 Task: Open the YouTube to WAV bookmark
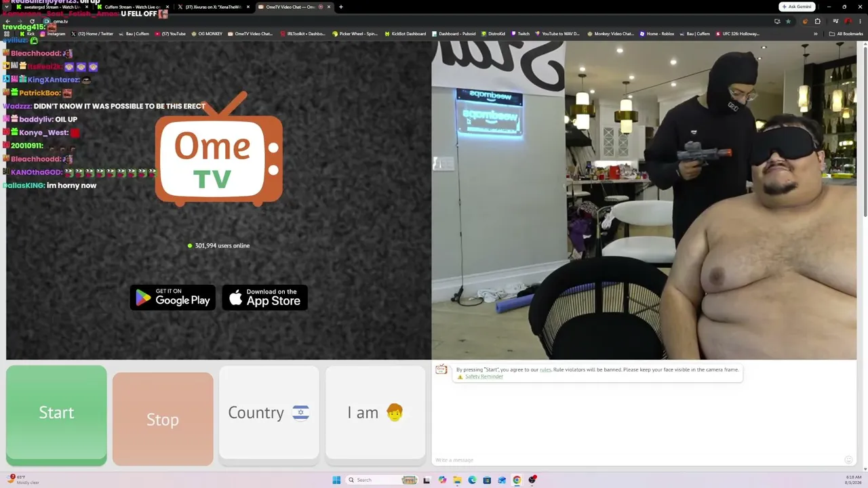tap(557, 34)
